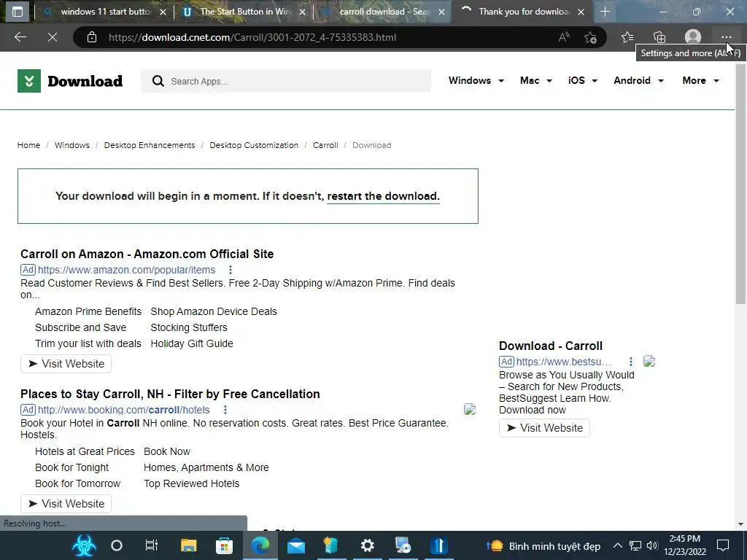Open Task View on taskbar
This screenshot has width=747, height=560.
click(152, 545)
